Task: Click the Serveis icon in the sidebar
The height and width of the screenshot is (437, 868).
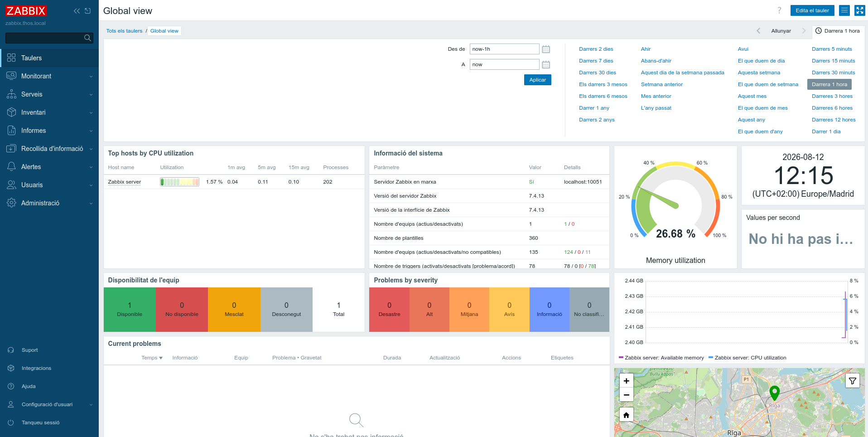Action: coord(11,94)
